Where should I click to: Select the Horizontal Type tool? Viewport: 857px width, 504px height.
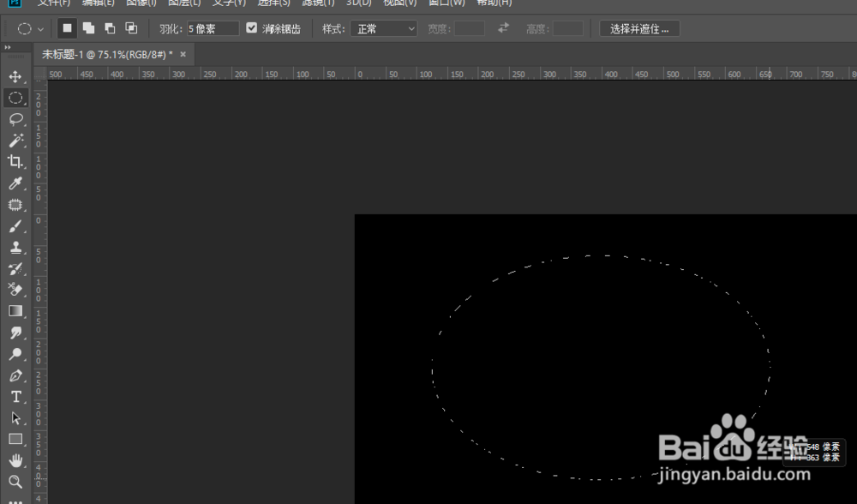(x=15, y=397)
